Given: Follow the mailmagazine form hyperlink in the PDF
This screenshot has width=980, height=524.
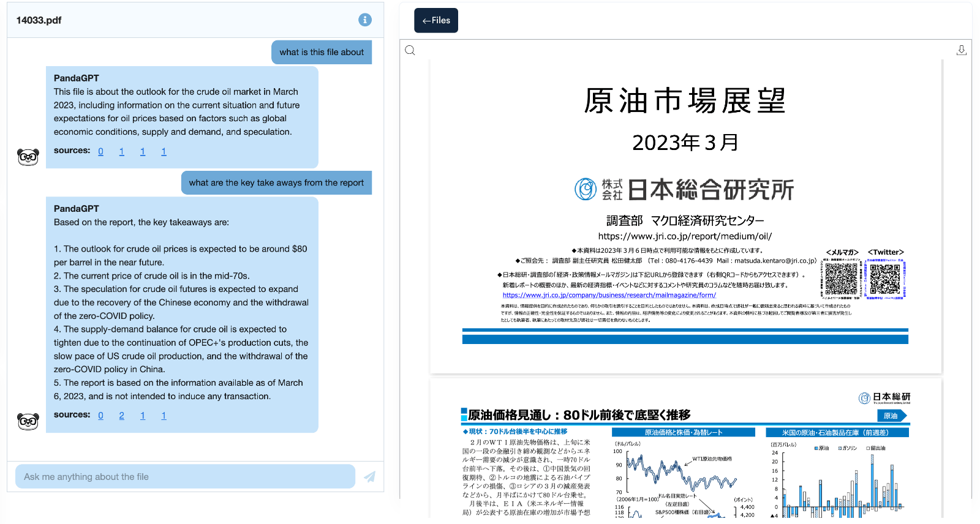Looking at the screenshot, I should pos(609,295).
